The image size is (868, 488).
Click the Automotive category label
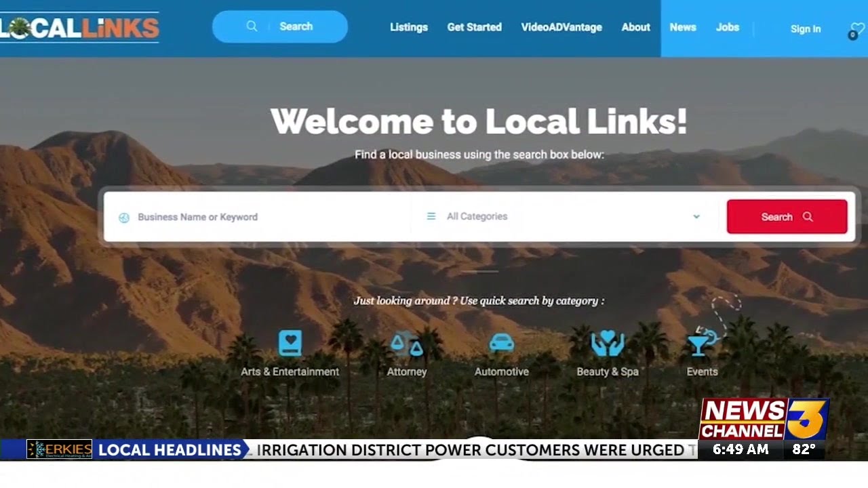pyautogui.click(x=502, y=371)
